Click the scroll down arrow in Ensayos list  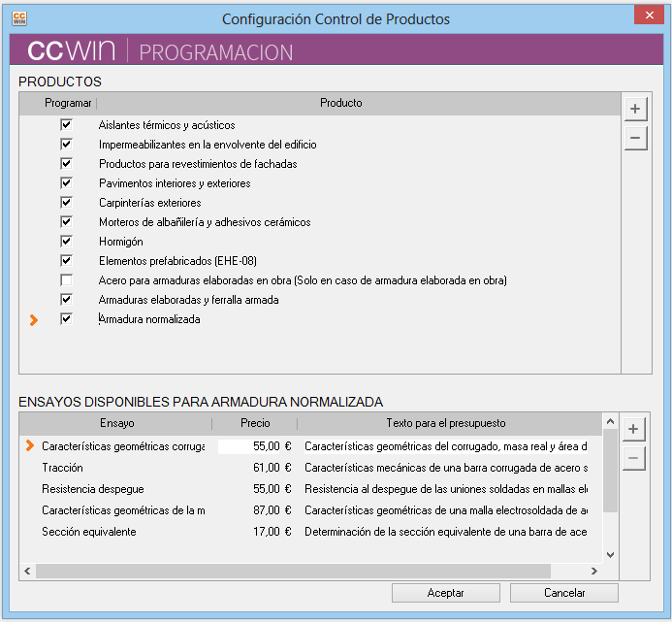tap(610, 554)
